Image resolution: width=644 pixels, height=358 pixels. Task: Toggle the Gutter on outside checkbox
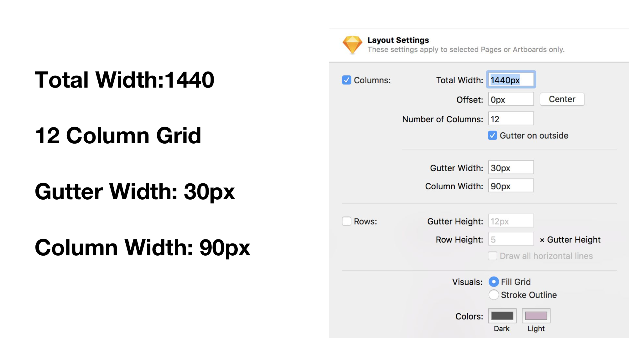click(492, 136)
